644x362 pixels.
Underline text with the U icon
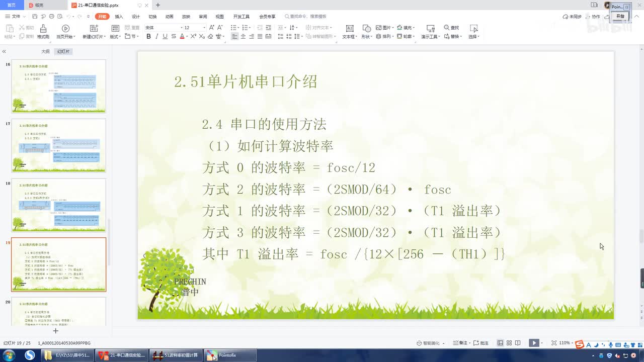coord(165,37)
